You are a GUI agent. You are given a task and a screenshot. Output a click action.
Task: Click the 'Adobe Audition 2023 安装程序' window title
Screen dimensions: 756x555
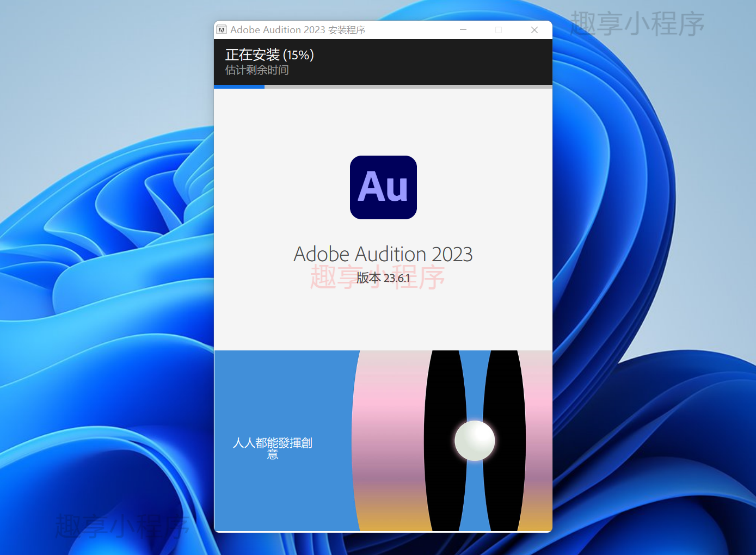[298, 30]
